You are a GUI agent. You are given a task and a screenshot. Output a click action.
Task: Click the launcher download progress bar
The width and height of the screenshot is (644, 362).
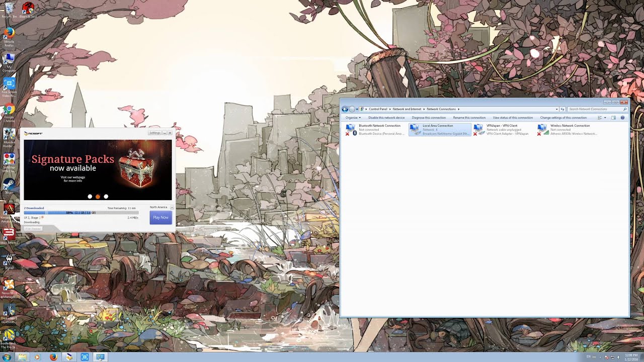(81, 213)
